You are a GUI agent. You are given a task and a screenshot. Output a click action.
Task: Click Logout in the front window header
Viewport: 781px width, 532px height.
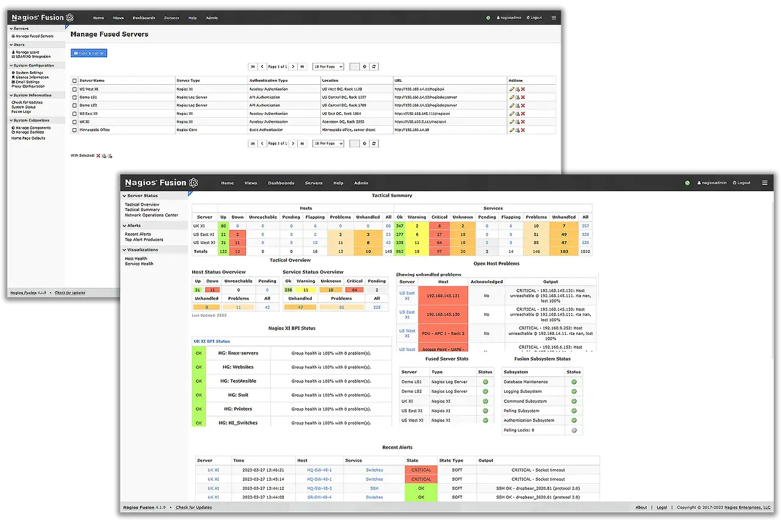[742, 183]
